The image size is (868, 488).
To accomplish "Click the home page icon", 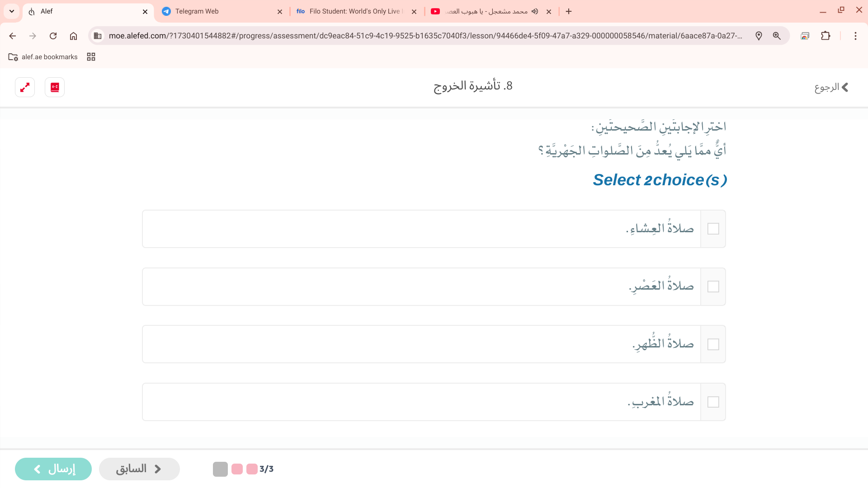I will [x=73, y=36].
